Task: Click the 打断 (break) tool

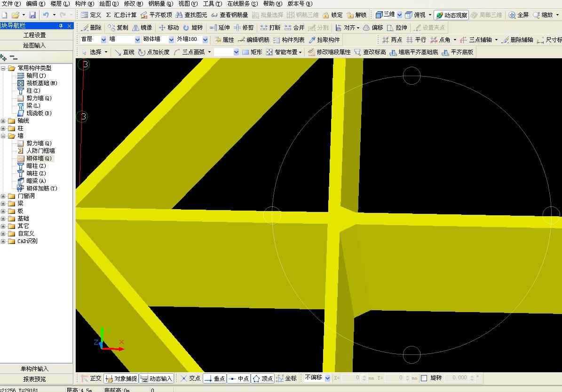Action: (270, 28)
